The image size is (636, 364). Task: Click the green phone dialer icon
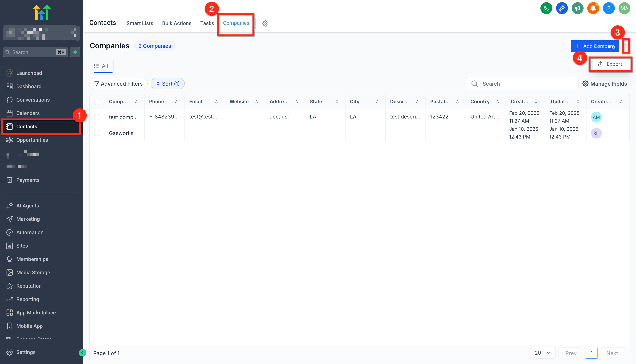tap(546, 9)
